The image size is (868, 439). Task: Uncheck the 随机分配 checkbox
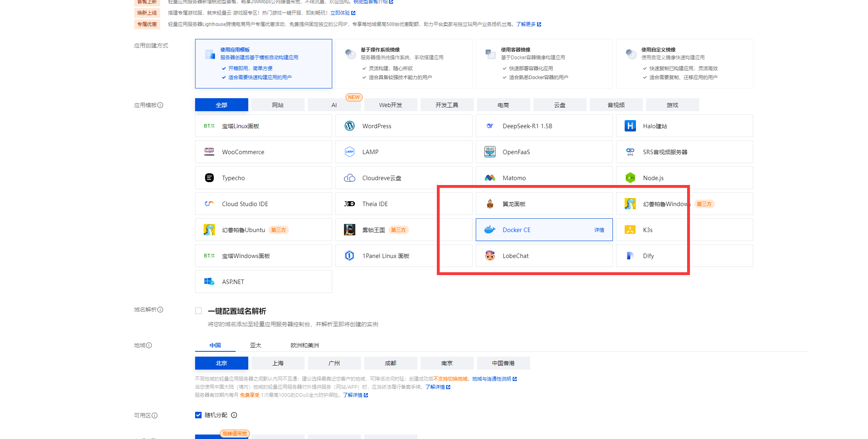click(198, 415)
